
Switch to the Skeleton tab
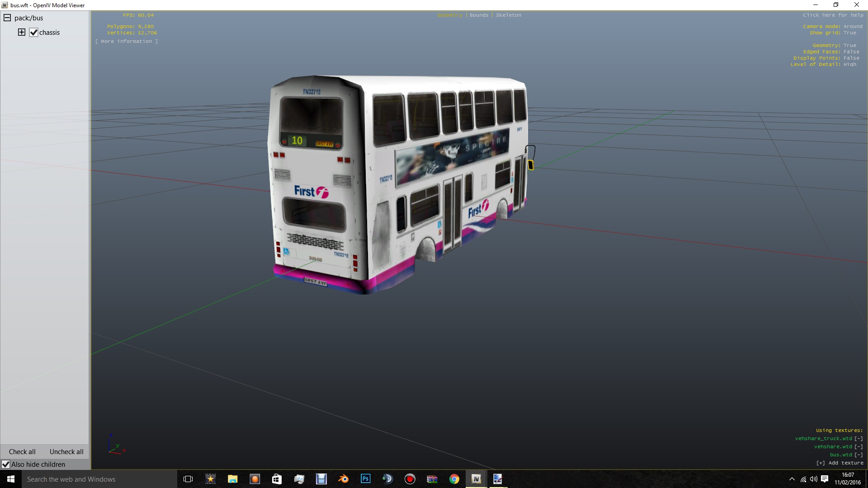[x=508, y=15]
